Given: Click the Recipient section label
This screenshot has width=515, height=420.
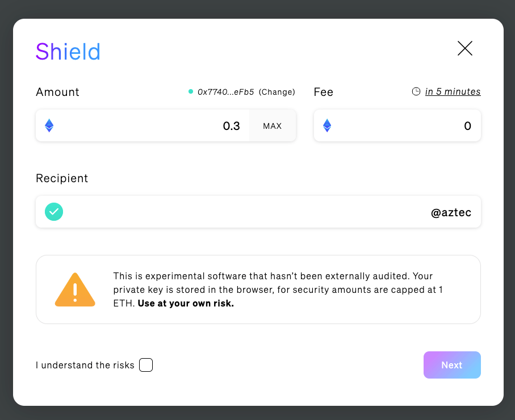Looking at the screenshot, I should tap(62, 178).
